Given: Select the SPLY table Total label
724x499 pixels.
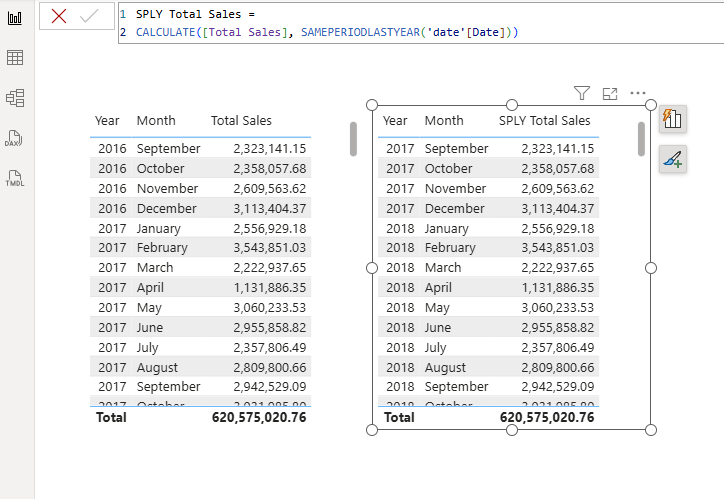Looking at the screenshot, I should pos(399,417).
